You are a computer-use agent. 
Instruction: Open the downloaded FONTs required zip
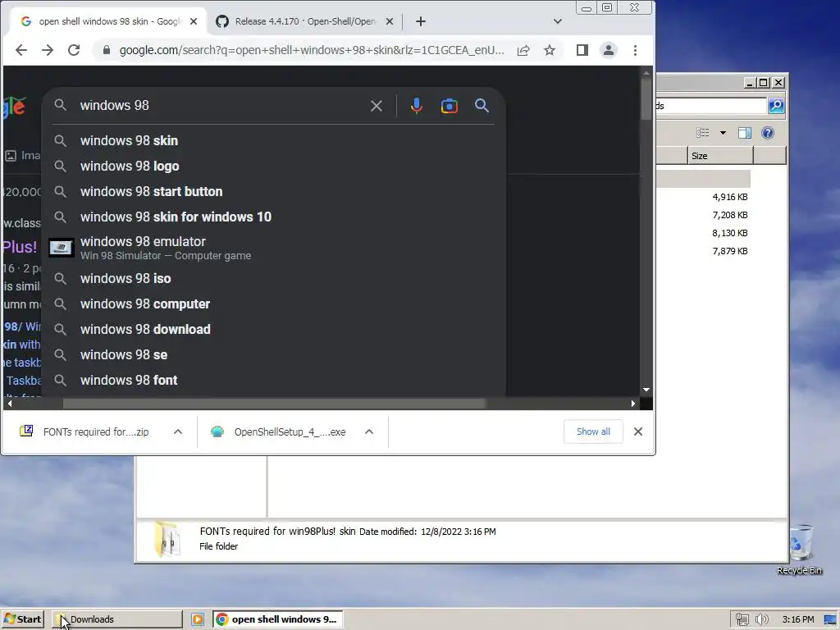[85, 431]
